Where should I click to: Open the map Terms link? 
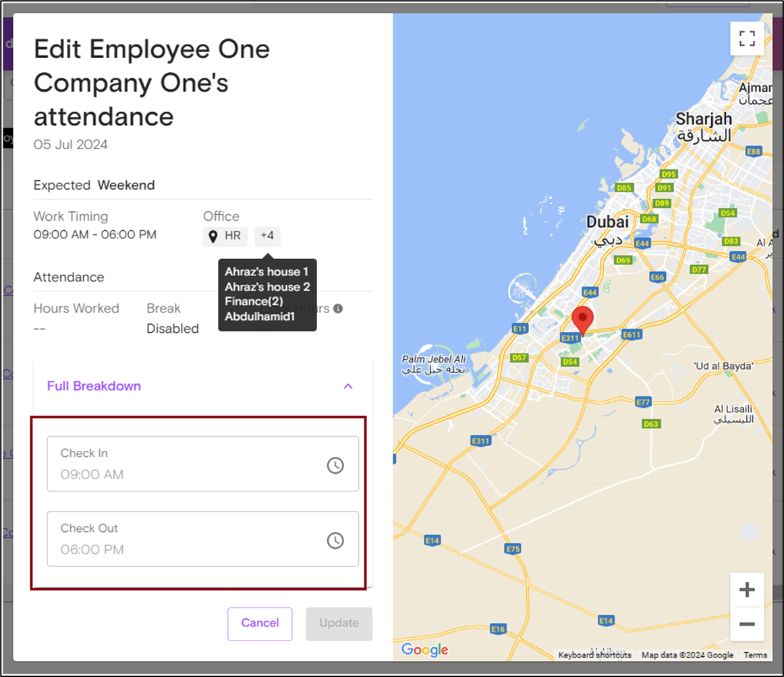(x=755, y=655)
